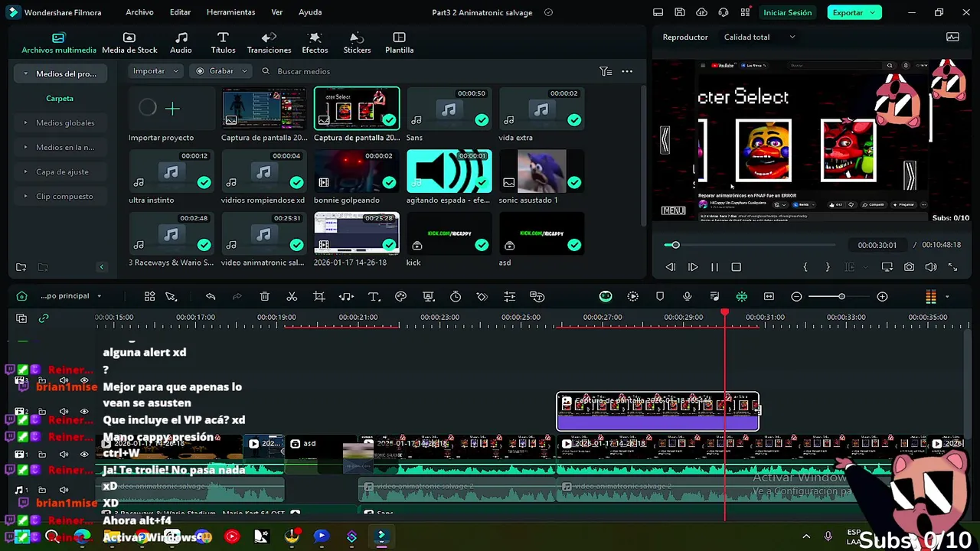Open the Archivo menu
Viewport: 980px width, 551px height.
point(139,12)
